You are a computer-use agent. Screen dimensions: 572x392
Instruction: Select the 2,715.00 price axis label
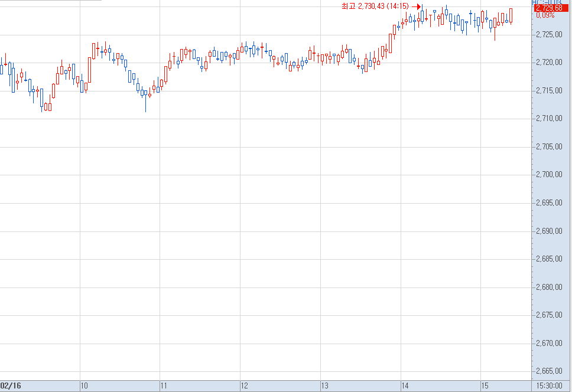tap(549, 90)
